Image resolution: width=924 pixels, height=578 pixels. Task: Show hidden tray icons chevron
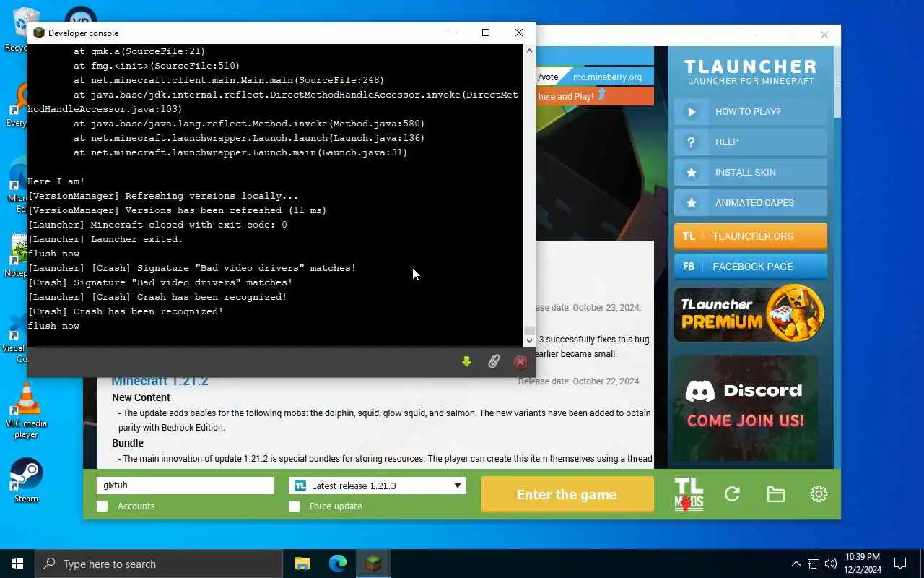796,564
